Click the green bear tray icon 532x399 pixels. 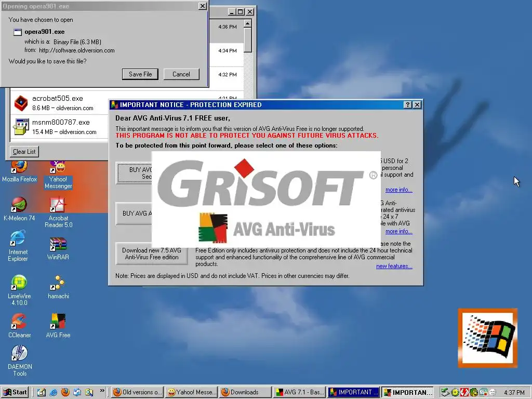click(474, 393)
